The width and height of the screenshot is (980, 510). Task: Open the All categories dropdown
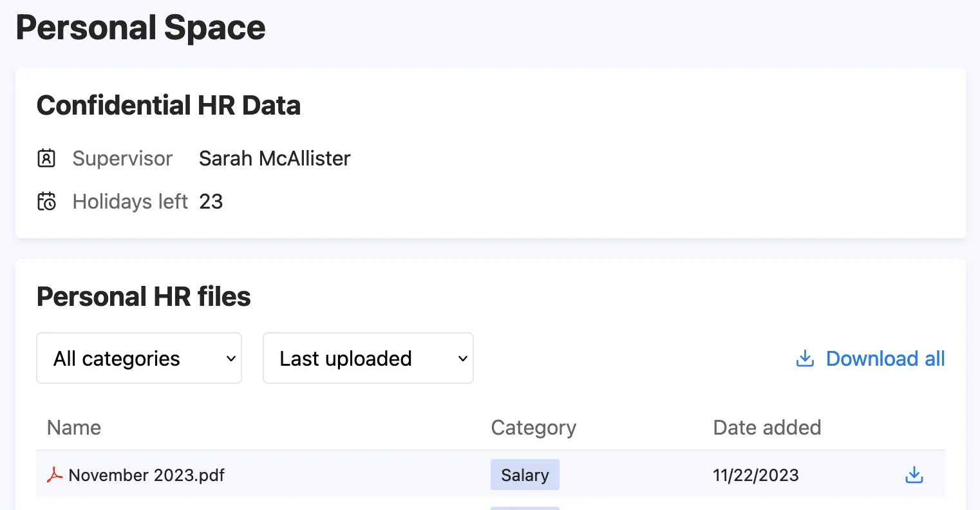click(x=139, y=358)
